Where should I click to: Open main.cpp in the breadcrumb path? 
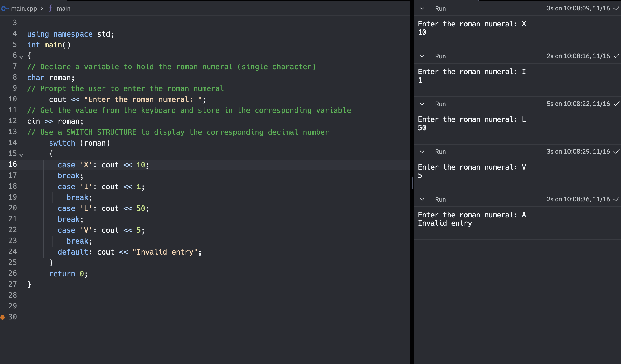24,9
